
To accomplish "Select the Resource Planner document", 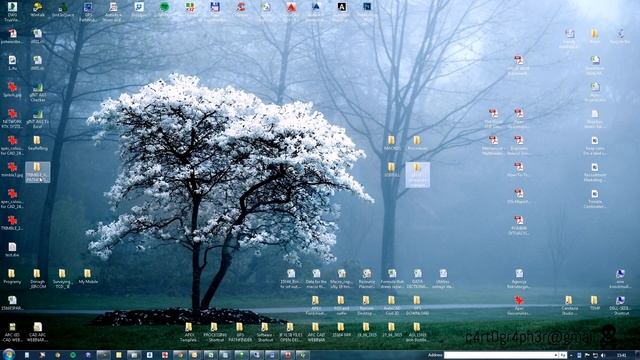I will (x=367, y=278).
